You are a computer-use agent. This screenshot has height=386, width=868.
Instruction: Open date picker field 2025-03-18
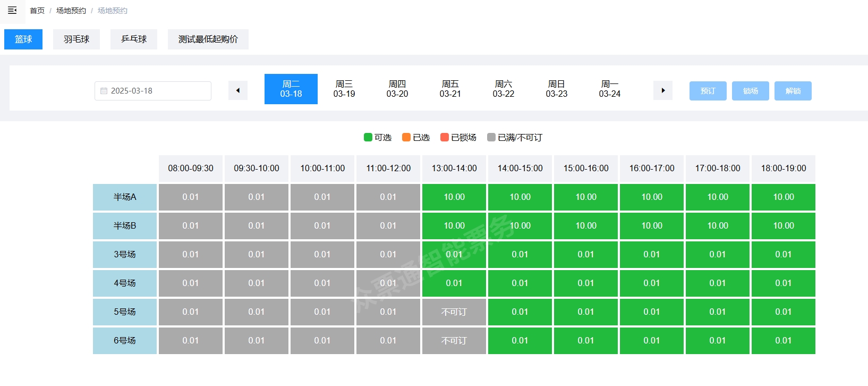pos(153,91)
